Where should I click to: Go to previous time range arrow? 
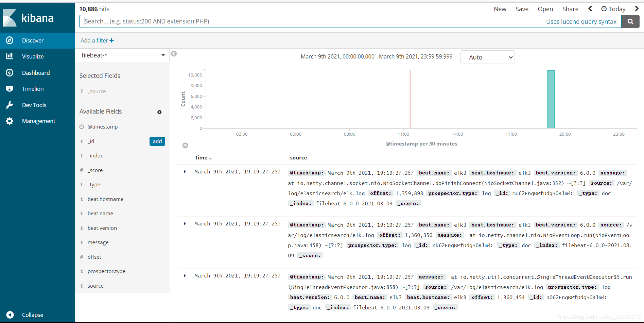point(590,9)
